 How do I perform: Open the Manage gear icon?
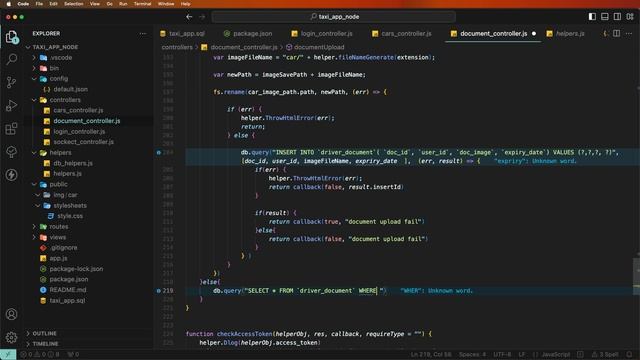[x=11, y=337]
